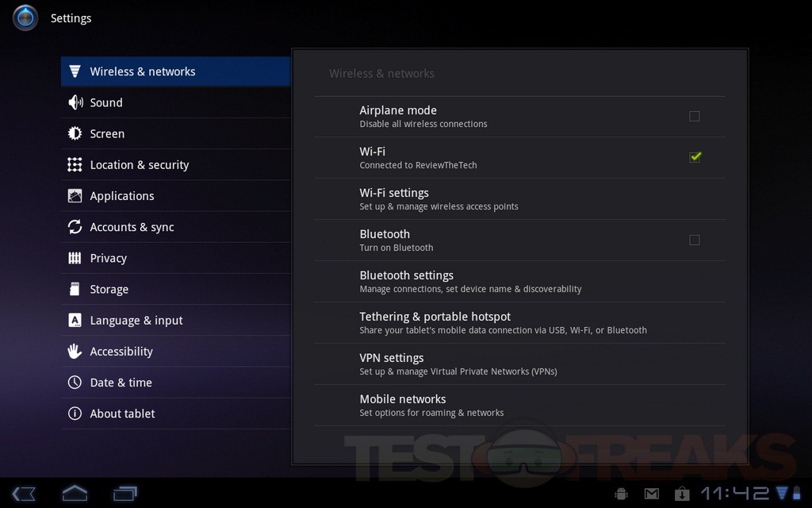Open the download notification icon
Viewport: 812px width, 508px height.
tap(681, 494)
